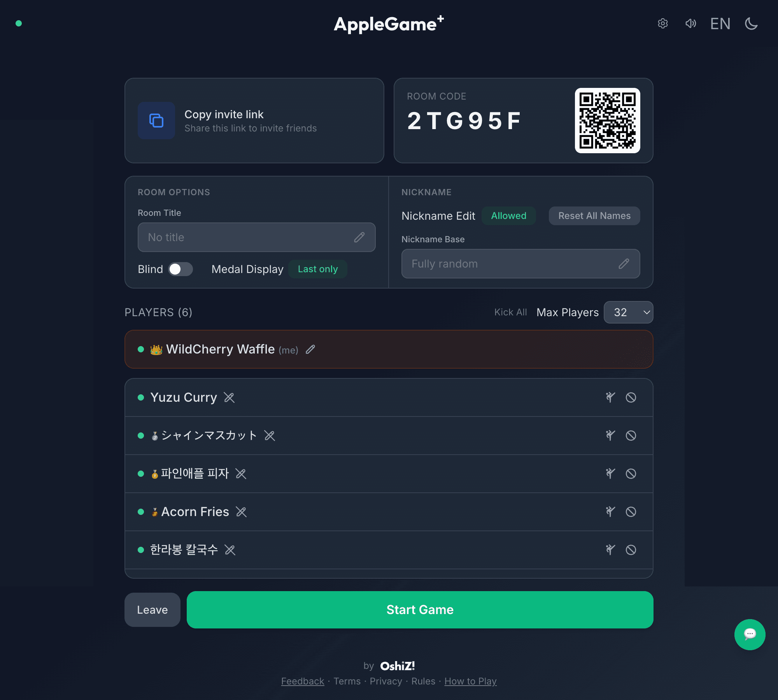Kick player 파인애플 피자
778x700 pixels.
pos(610,474)
